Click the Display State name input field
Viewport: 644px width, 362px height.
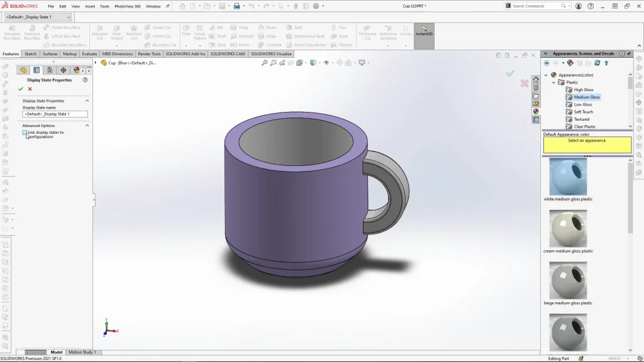point(55,114)
